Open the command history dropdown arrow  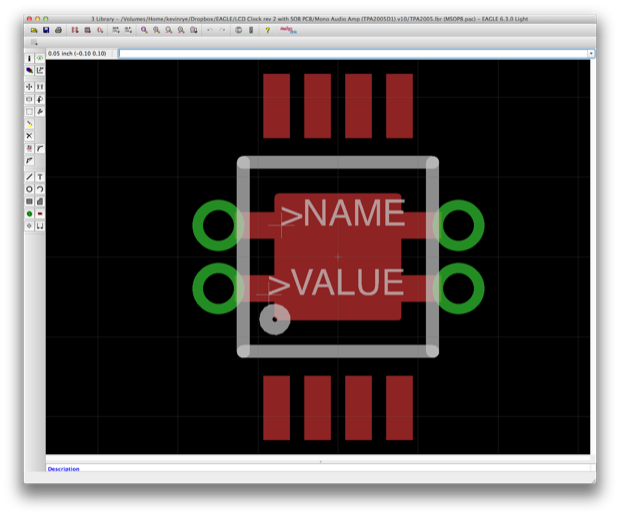click(x=591, y=54)
